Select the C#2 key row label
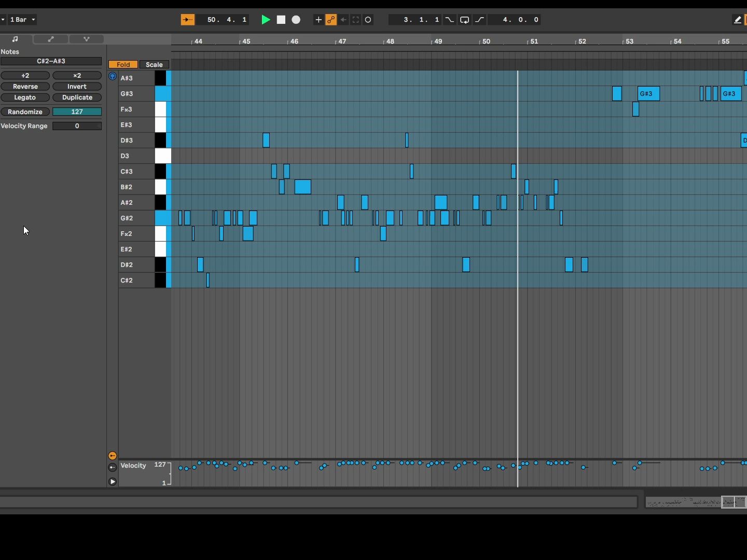Screen dimensions: 747x560 127,281
